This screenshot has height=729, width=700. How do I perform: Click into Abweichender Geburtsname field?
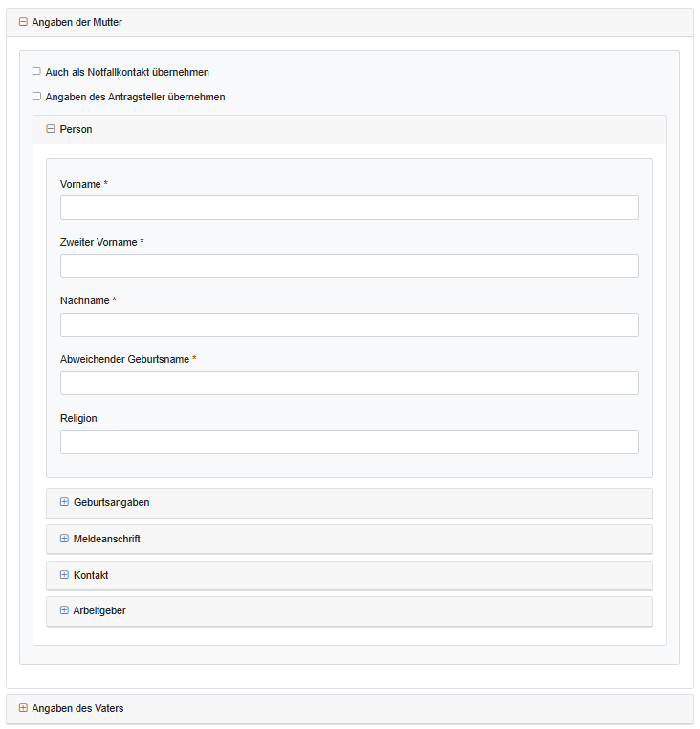pos(349,383)
